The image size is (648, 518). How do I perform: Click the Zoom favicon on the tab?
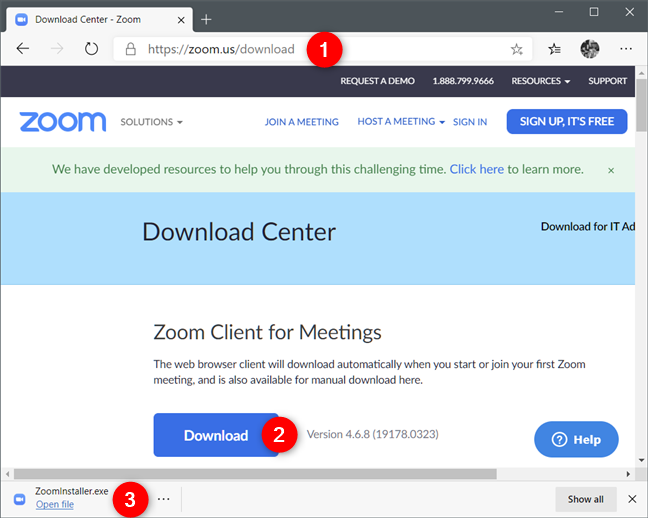pos(21,19)
